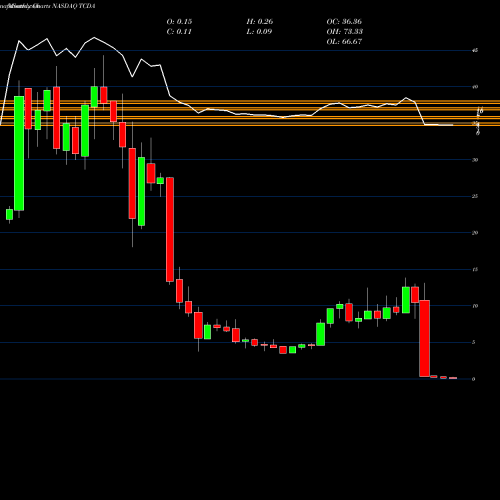Click the 15 price axis label
Viewport: 500px width, 500px height.
(475, 269)
